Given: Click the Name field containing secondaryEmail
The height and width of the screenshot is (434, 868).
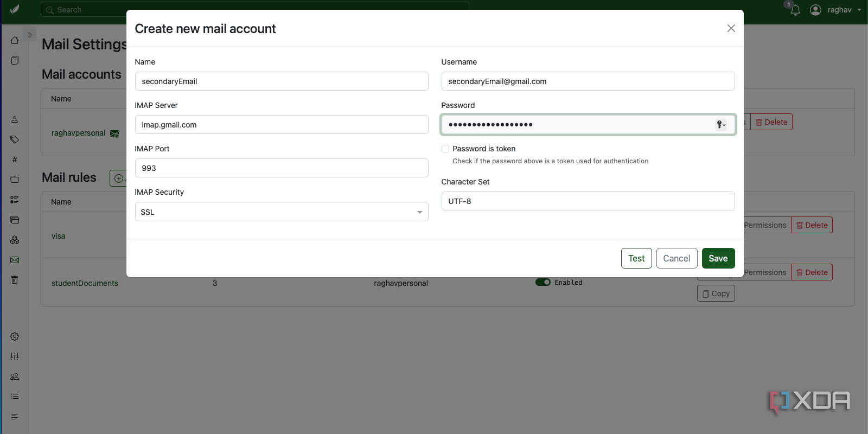Looking at the screenshot, I should point(282,81).
